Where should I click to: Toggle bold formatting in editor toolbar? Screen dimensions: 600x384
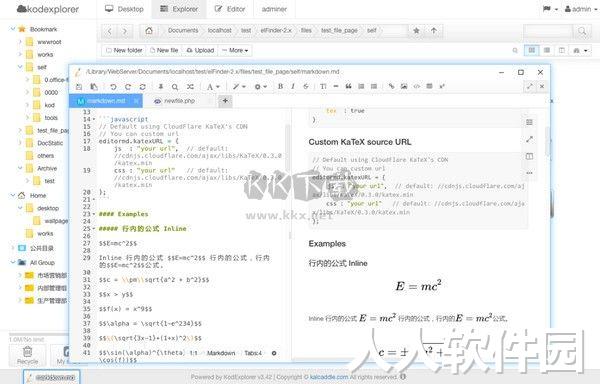[x=280, y=86]
